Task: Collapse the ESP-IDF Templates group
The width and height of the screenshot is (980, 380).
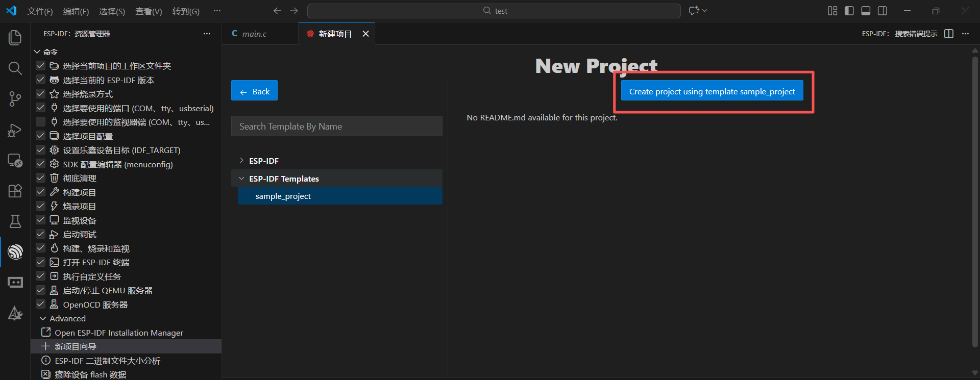Action: [x=241, y=179]
